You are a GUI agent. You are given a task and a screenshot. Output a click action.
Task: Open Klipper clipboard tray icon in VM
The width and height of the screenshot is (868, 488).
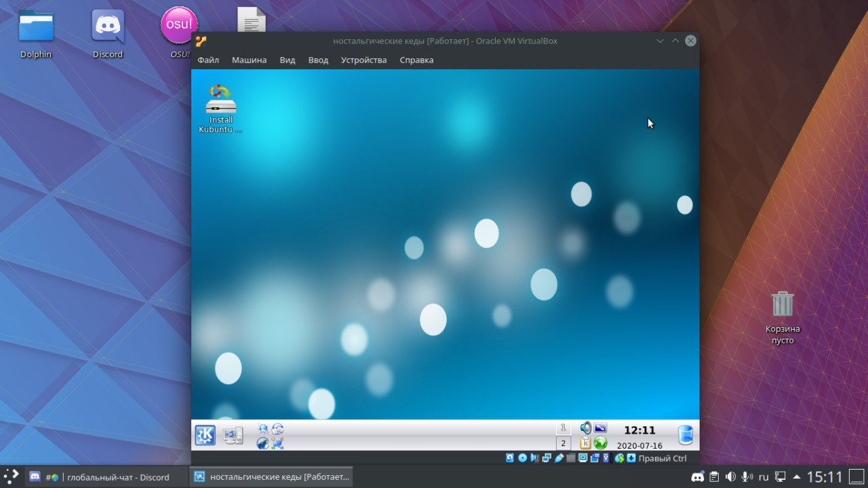pyautogui.click(x=585, y=443)
